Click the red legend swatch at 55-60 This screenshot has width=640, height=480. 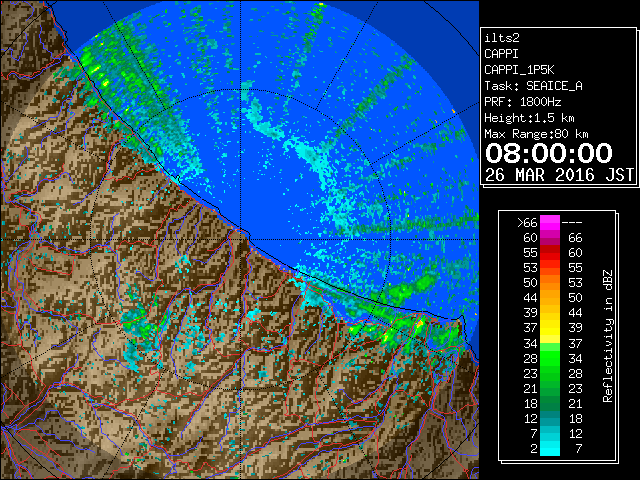point(550,253)
